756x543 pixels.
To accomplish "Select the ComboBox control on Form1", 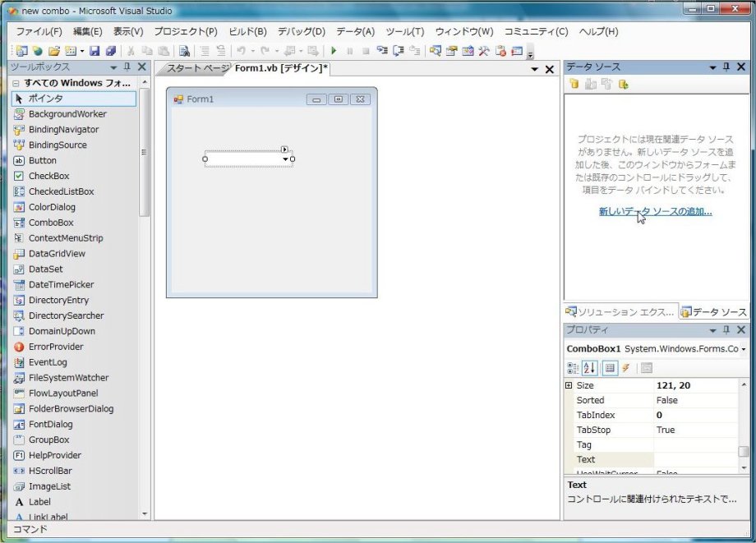I will pyautogui.click(x=249, y=159).
